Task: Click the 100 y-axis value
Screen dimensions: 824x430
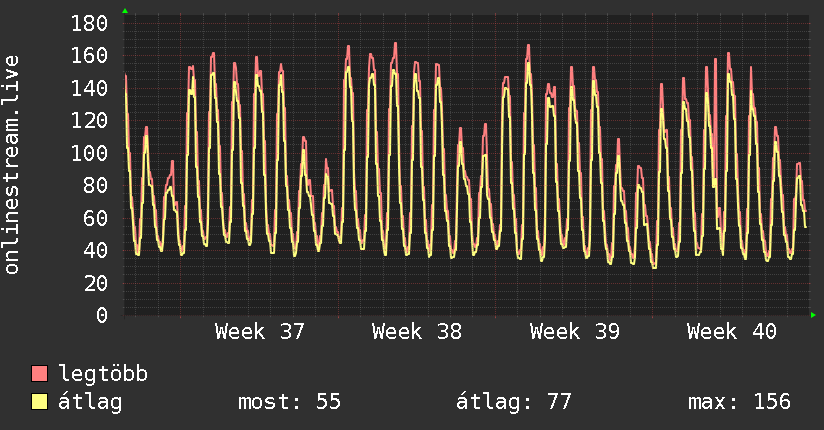Action: [89, 153]
